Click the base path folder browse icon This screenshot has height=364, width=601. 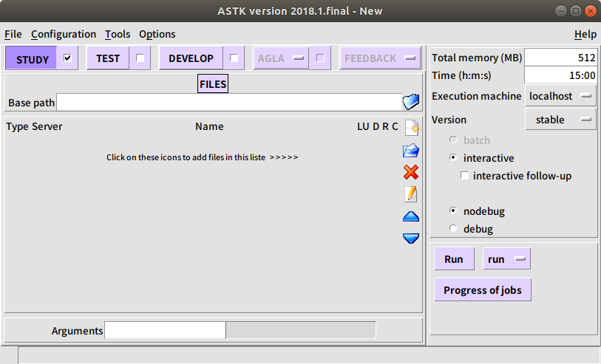click(411, 102)
